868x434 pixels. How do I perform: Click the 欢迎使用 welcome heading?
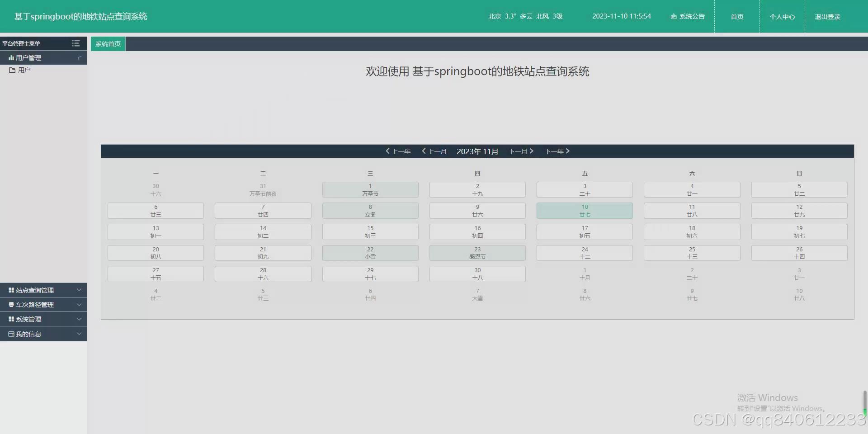[477, 71]
